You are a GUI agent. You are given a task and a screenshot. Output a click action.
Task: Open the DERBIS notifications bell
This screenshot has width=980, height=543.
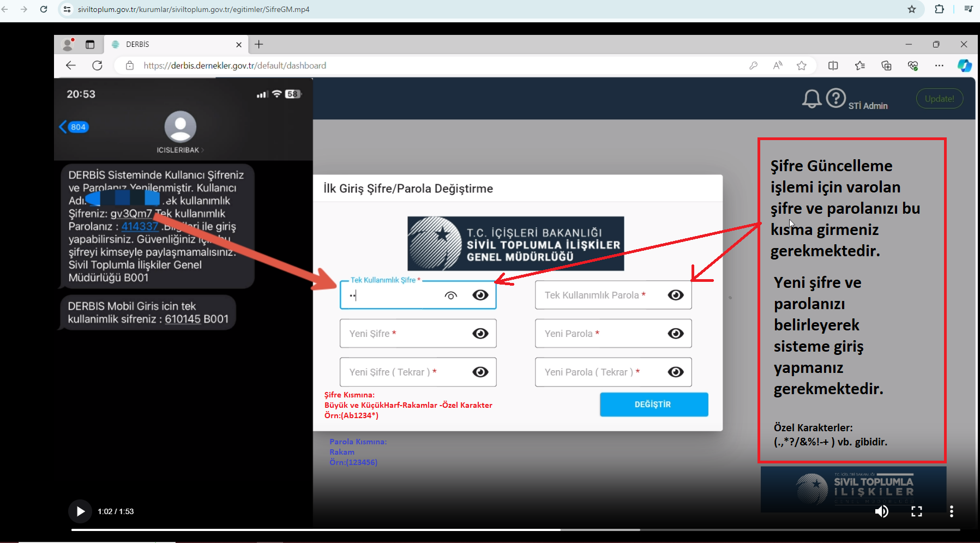click(811, 99)
